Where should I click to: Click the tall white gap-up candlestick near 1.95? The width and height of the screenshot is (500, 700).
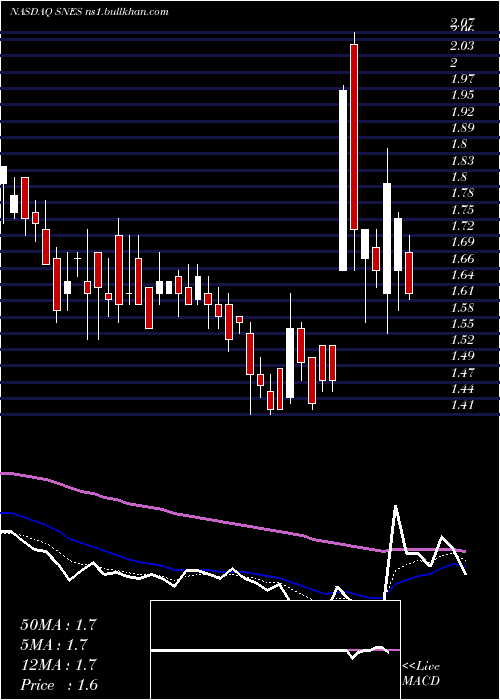tap(343, 180)
